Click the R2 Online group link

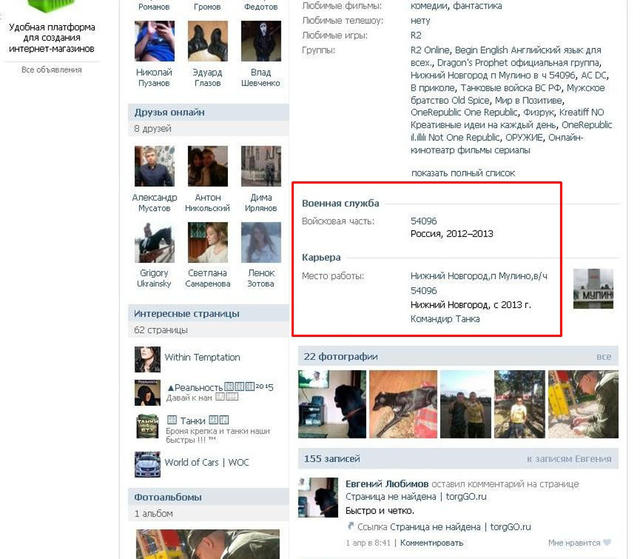430,50
